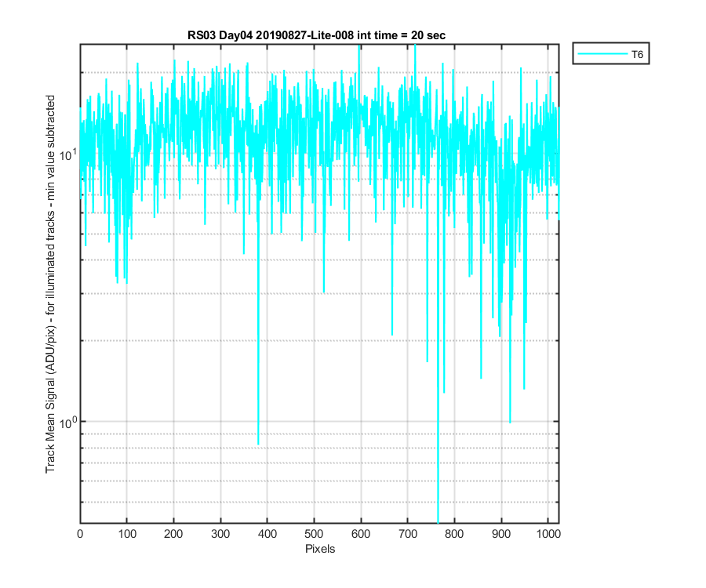
Task: Click x-axis tick label 100
Action: point(127,534)
